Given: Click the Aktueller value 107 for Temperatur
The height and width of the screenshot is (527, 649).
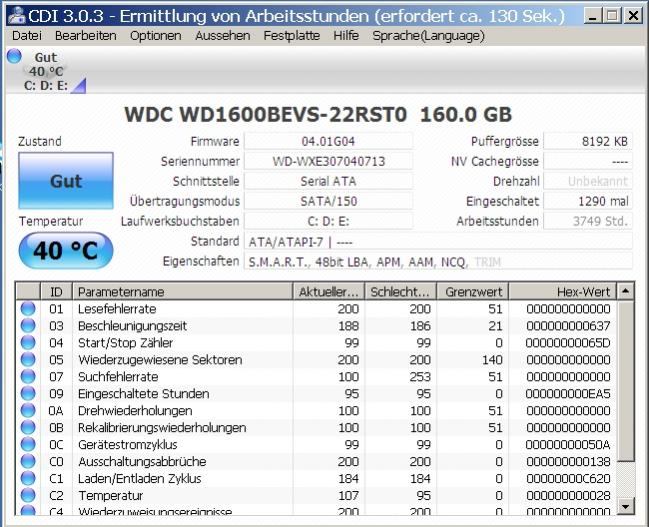Looking at the screenshot, I should pyautogui.click(x=348, y=496).
